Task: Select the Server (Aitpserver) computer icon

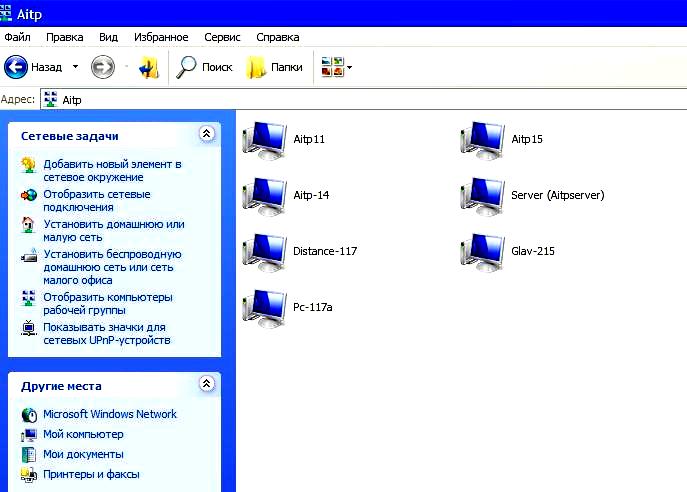Action: (x=482, y=197)
